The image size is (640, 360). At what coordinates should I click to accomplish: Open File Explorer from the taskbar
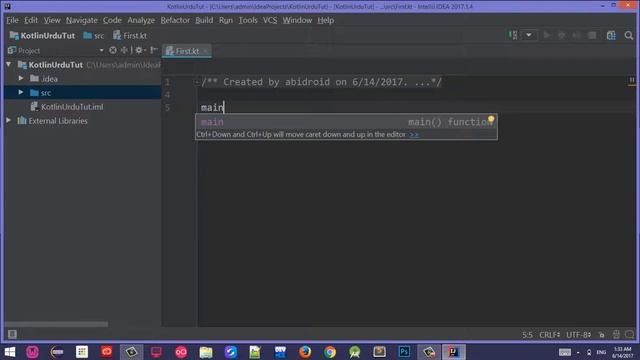click(x=206, y=352)
